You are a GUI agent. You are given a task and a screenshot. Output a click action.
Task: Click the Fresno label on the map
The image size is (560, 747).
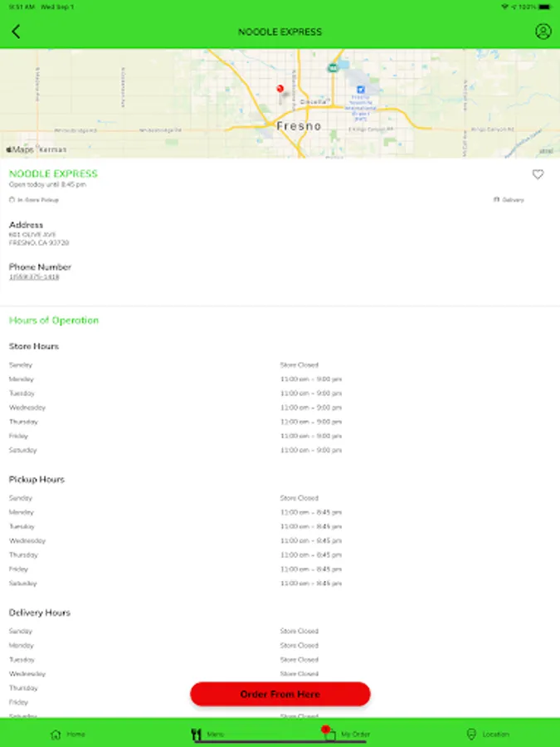299,126
